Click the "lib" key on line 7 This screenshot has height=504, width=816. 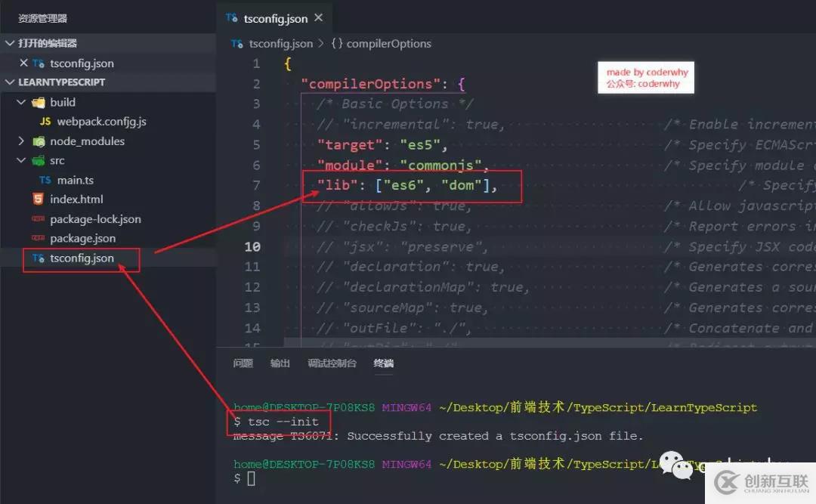[337, 185]
